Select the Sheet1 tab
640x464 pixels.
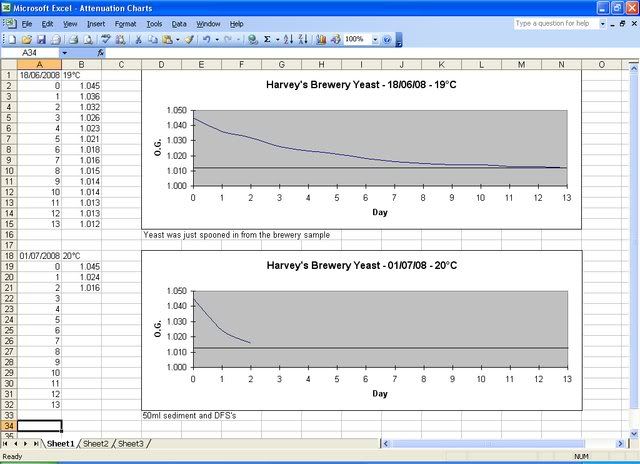[x=60, y=444]
